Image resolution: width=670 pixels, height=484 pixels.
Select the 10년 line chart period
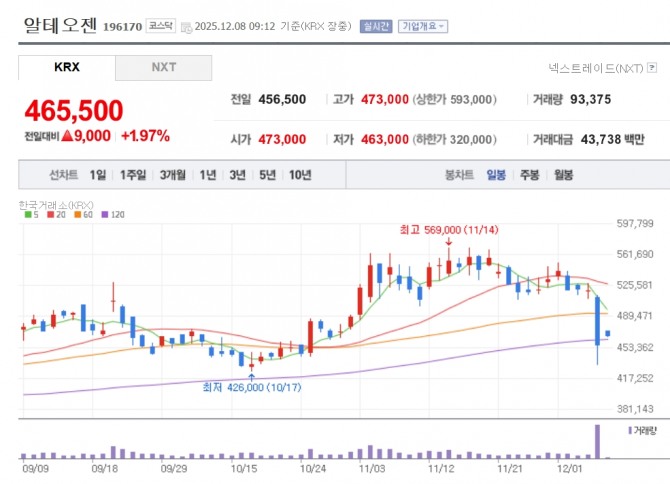pyautogui.click(x=300, y=175)
